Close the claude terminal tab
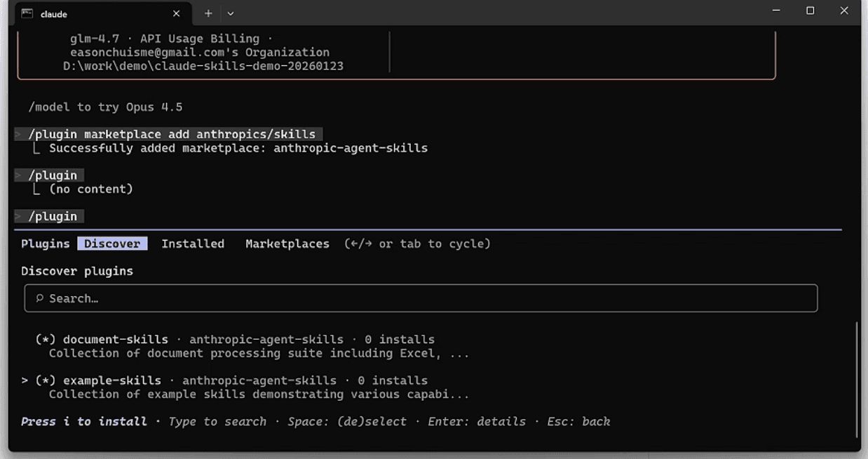The width and height of the screenshot is (868, 459). click(x=176, y=13)
